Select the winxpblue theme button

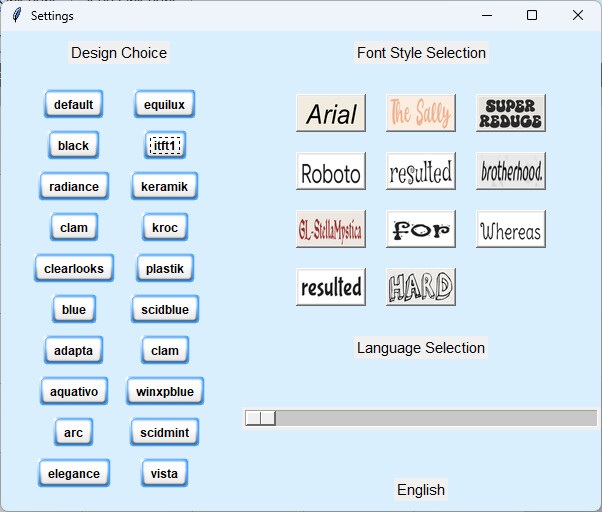coord(165,391)
